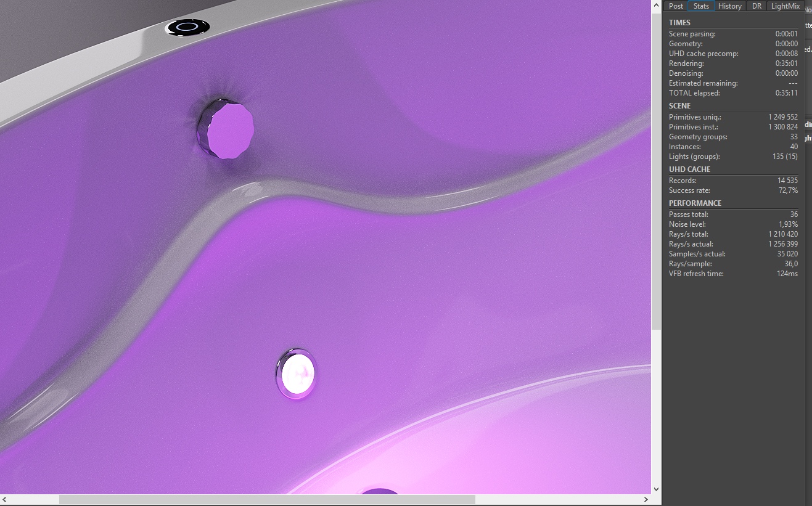The height and width of the screenshot is (506, 812).
Task: Click the Passes total row
Action: click(x=733, y=215)
